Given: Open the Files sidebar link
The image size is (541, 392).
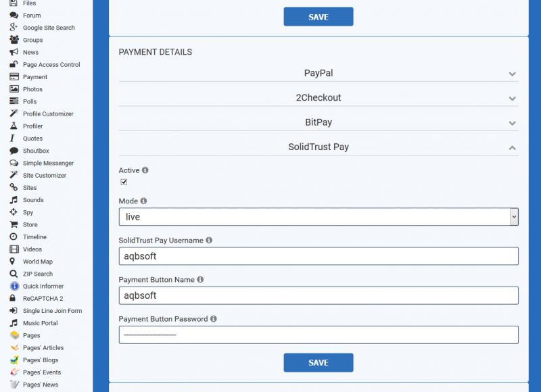Looking at the screenshot, I should [x=29, y=3].
